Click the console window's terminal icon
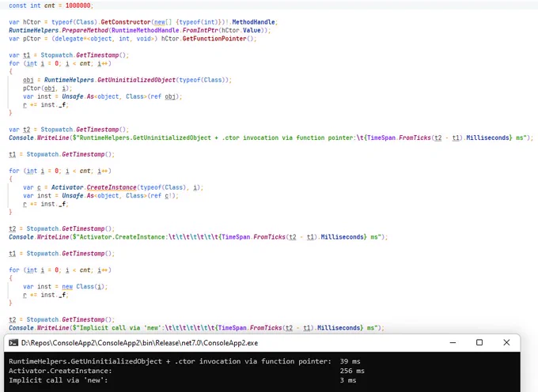This screenshot has height=392, width=538. [x=13, y=343]
